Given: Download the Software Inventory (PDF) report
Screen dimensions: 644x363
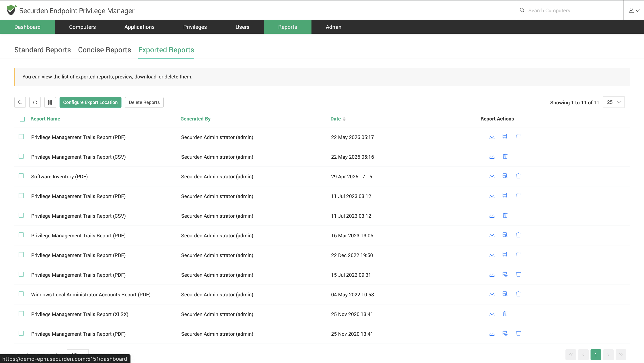Looking at the screenshot, I should click(492, 176).
